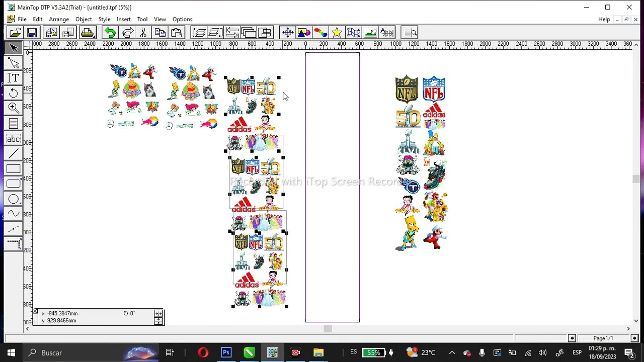The width and height of the screenshot is (644, 362).
Task: Click the x coordinate -845.3847mm readout
Action: pos(59,313)
